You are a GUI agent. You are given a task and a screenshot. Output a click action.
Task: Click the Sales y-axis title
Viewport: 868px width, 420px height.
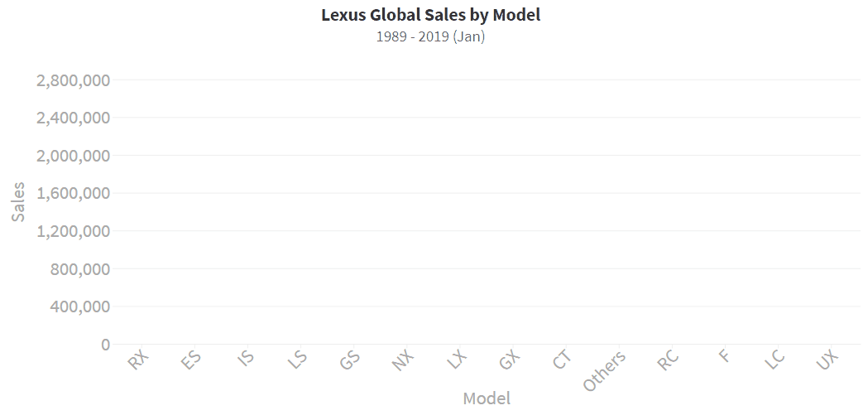(18, 201)
